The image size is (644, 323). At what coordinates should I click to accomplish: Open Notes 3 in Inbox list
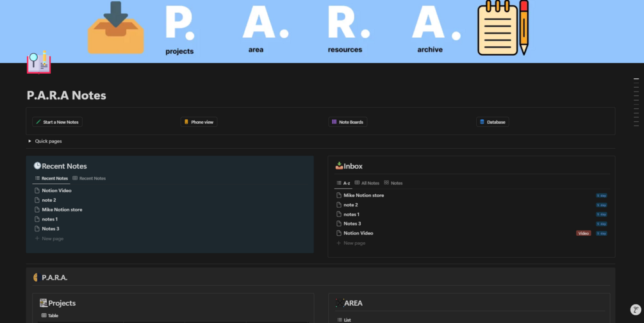(352, 224)
